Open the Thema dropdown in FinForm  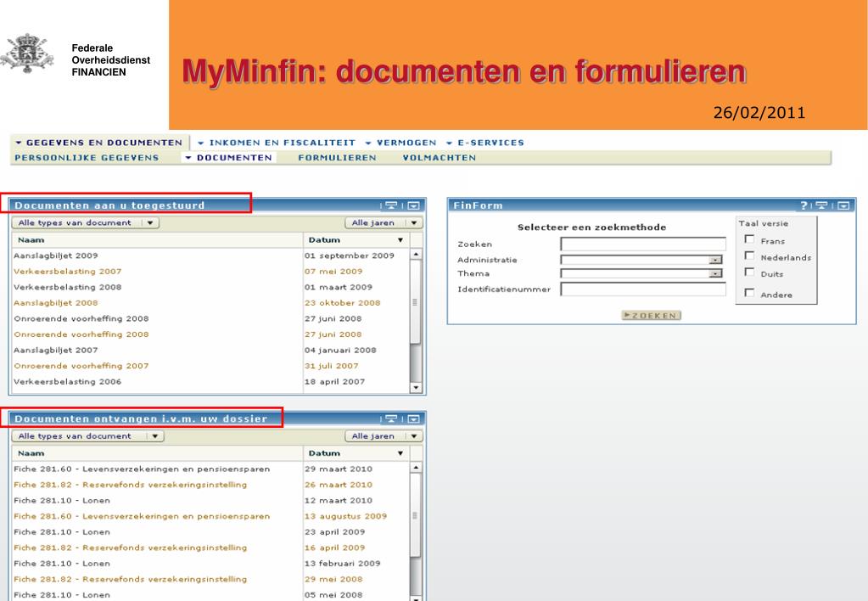[641, 273]
